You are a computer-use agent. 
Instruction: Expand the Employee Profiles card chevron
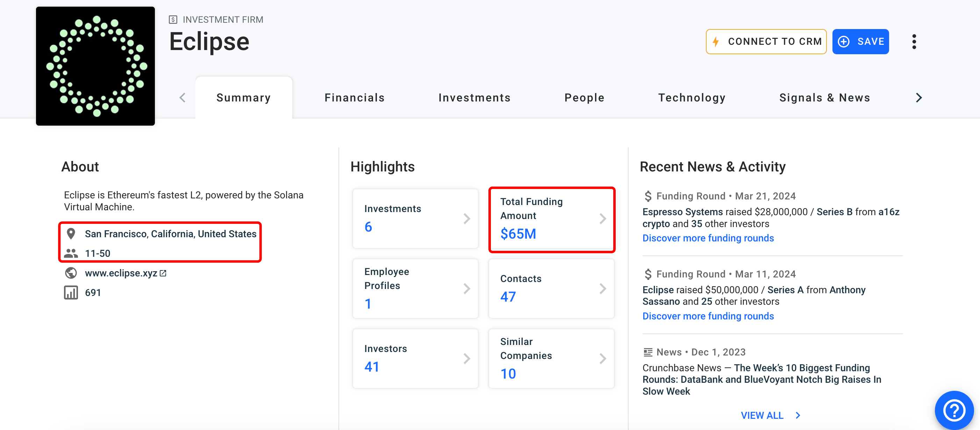[467, 288]
